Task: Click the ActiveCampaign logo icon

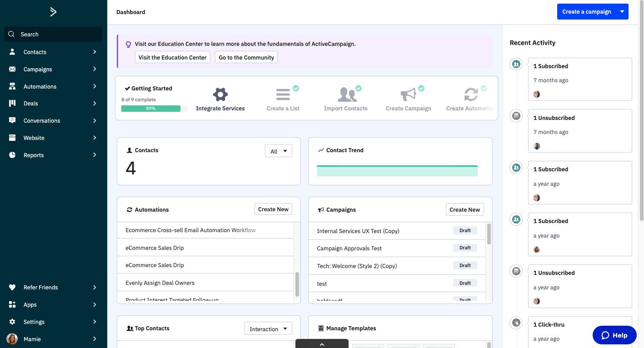Action: click(53, 12)
